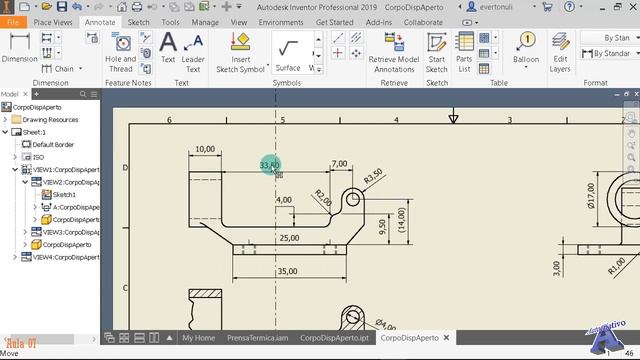Select Sketch1 in the model browser

pos(64,195)
